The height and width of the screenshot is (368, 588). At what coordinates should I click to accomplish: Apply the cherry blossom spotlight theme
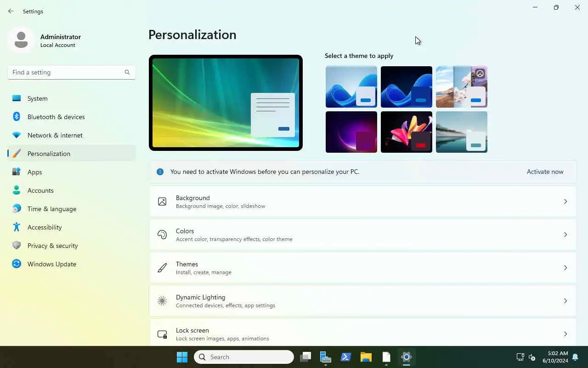462,87
